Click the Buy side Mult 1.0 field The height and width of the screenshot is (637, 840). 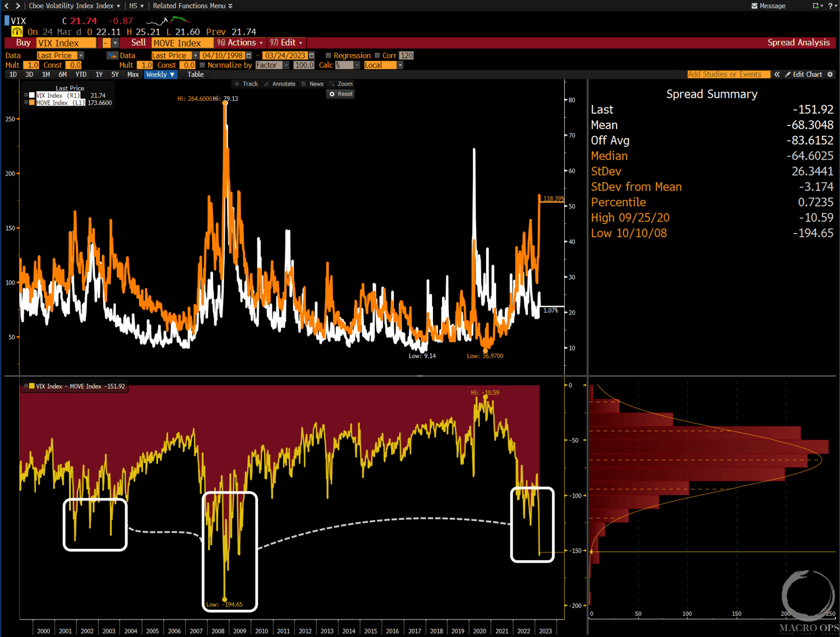click(x=31, y=65)
